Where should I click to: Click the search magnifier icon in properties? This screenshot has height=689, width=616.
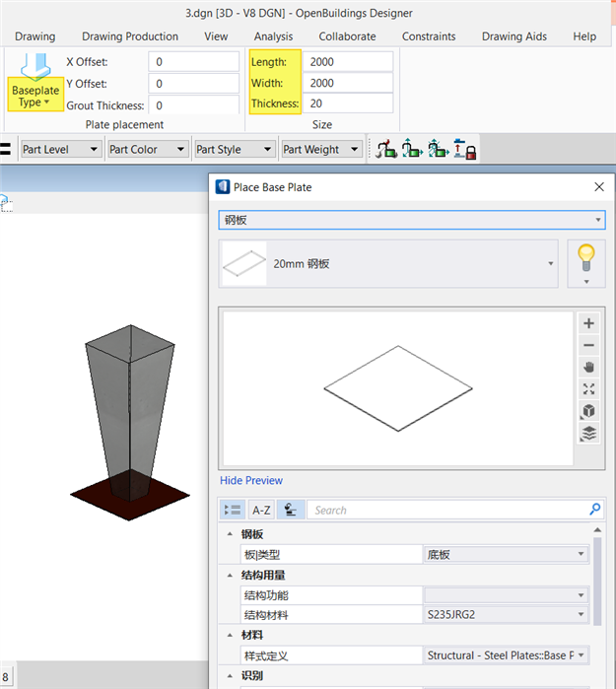click(x=595, y=510)
